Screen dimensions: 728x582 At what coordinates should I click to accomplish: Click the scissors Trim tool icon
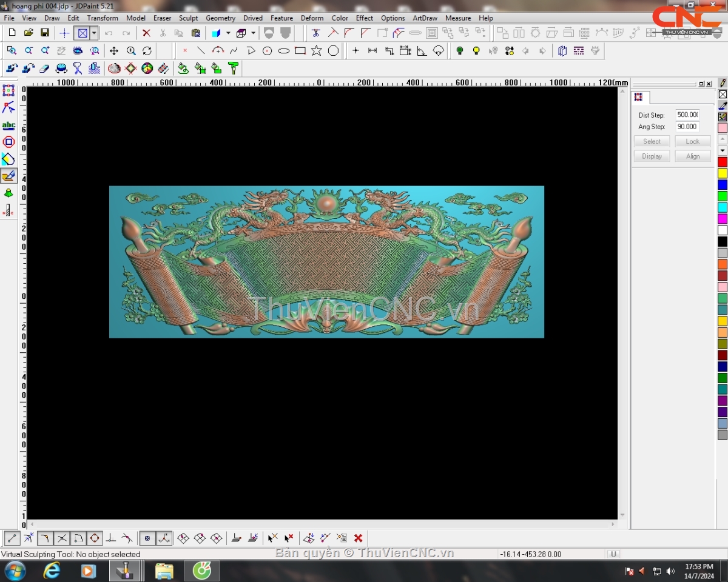(316, 33)
